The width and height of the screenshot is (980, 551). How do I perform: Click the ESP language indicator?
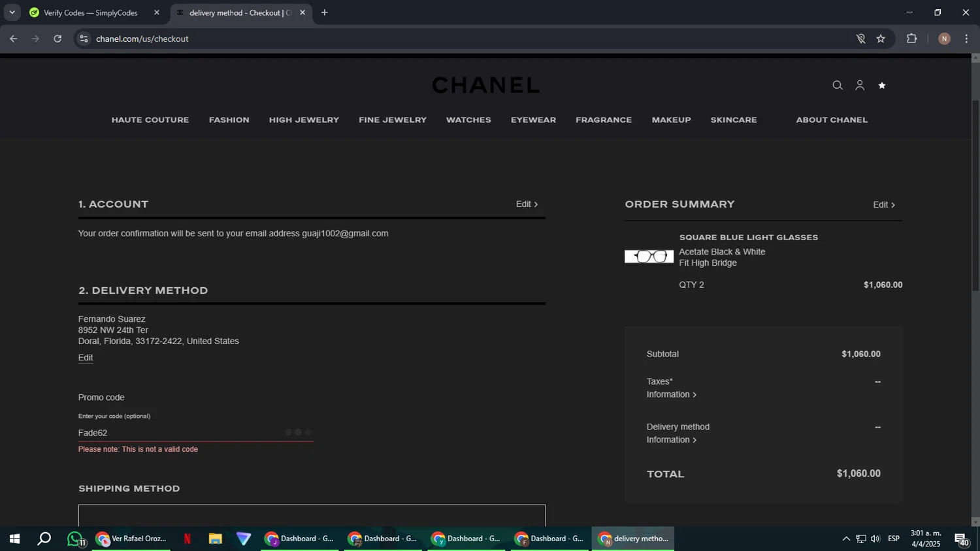click(894, 539)
